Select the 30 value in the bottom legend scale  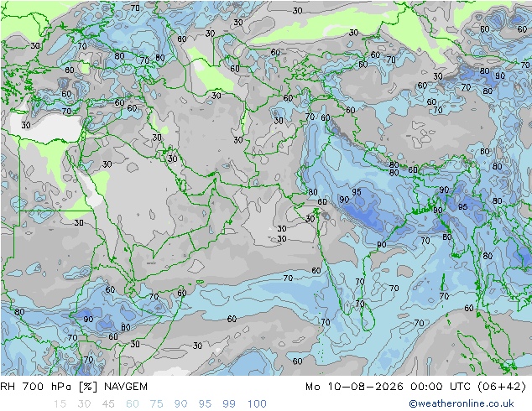(84, 404)
